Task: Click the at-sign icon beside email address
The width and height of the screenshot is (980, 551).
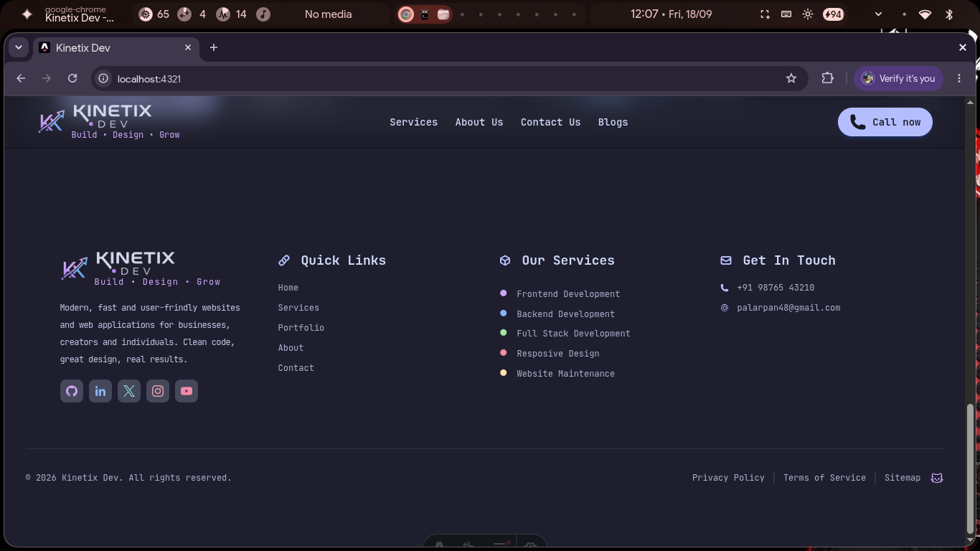Action: tap(725, 308)
